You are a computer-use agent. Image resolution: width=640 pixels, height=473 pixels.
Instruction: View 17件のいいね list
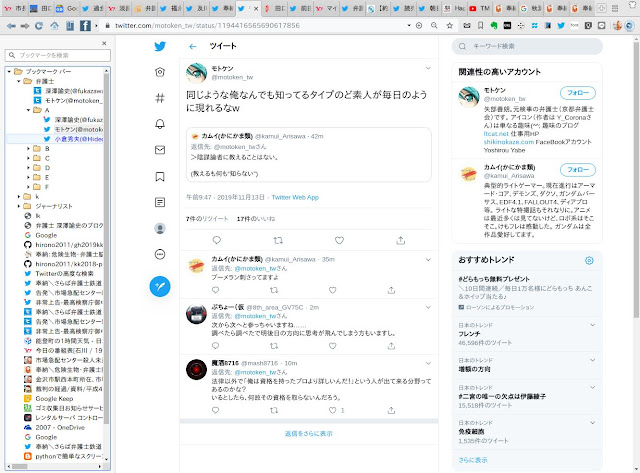click(256, 219)
